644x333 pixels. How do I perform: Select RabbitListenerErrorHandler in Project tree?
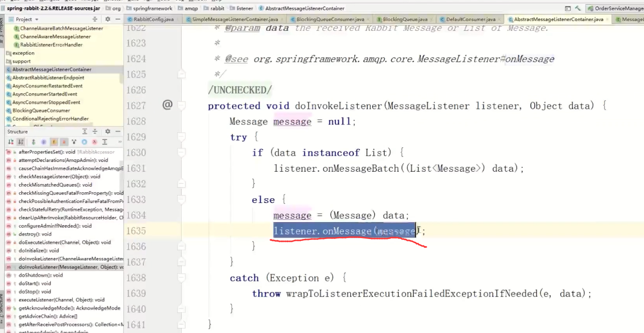[50, 45]
